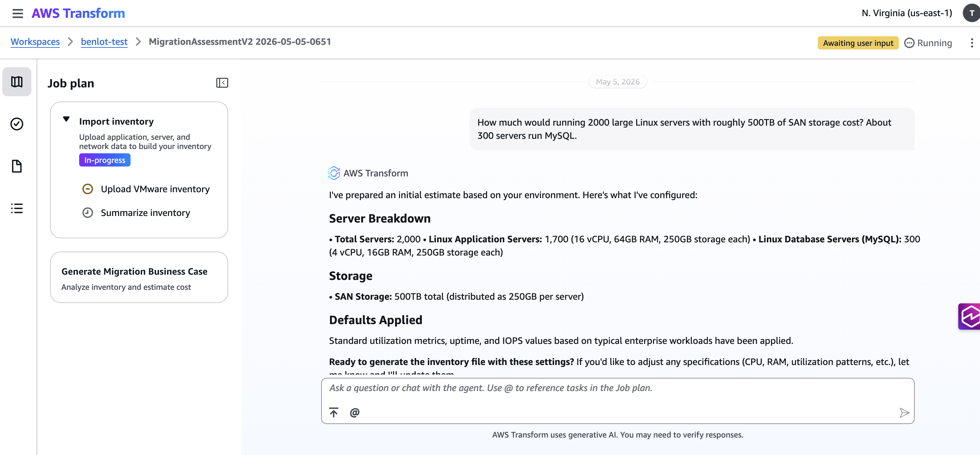
Task: Click the AWS Transform agent avatar icon
Action: click(x=334, y=173)
